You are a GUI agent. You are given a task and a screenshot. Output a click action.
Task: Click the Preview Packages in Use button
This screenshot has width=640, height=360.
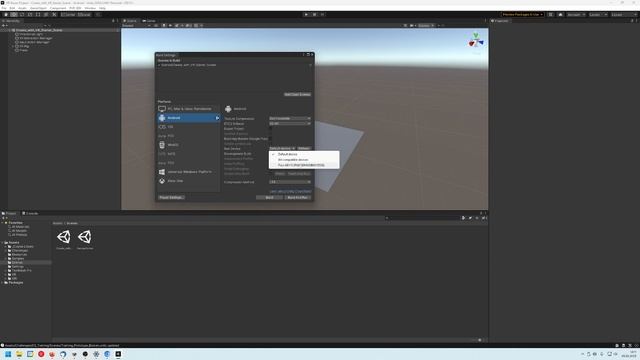pos(523,15)
